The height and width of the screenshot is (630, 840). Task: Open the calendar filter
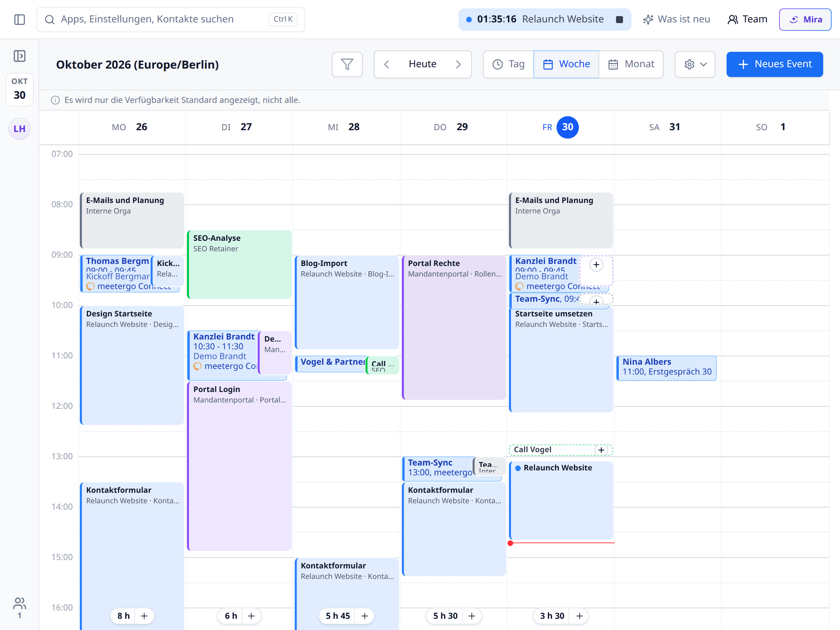[x=347, y=64]
